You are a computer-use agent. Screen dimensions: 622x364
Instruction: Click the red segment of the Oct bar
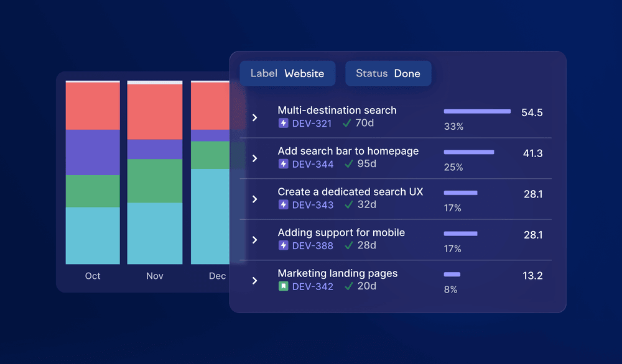93,106
